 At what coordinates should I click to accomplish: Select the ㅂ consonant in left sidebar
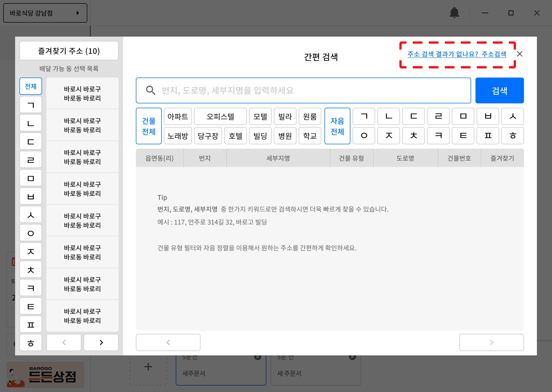coord(31,197)
